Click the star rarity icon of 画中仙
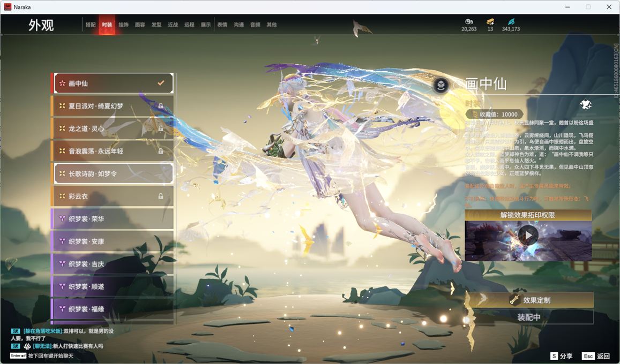Viewport: 620px width, 364px height. (x=62, y=84)
